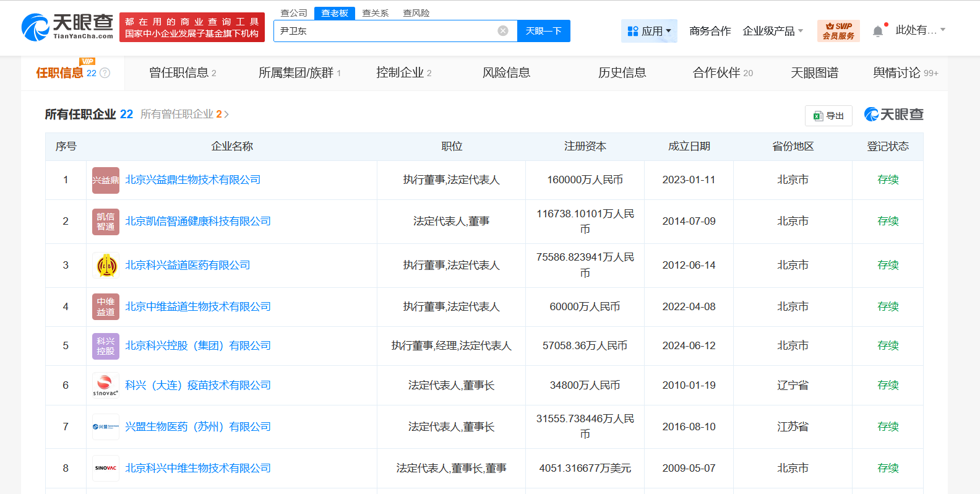
Task: Open the notification bell
Action: (877, 31)
